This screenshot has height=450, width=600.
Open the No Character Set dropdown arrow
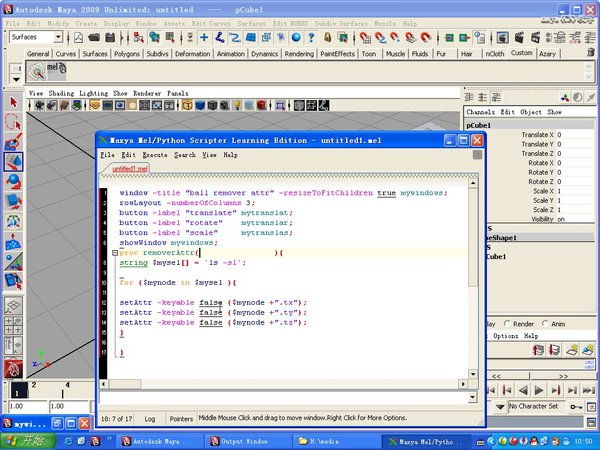(500, 406)
